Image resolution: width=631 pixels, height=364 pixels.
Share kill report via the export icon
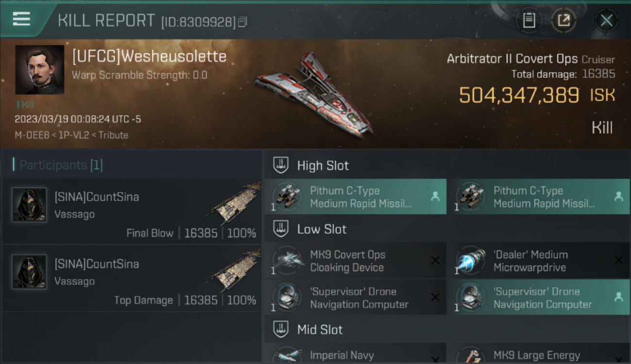564,20
